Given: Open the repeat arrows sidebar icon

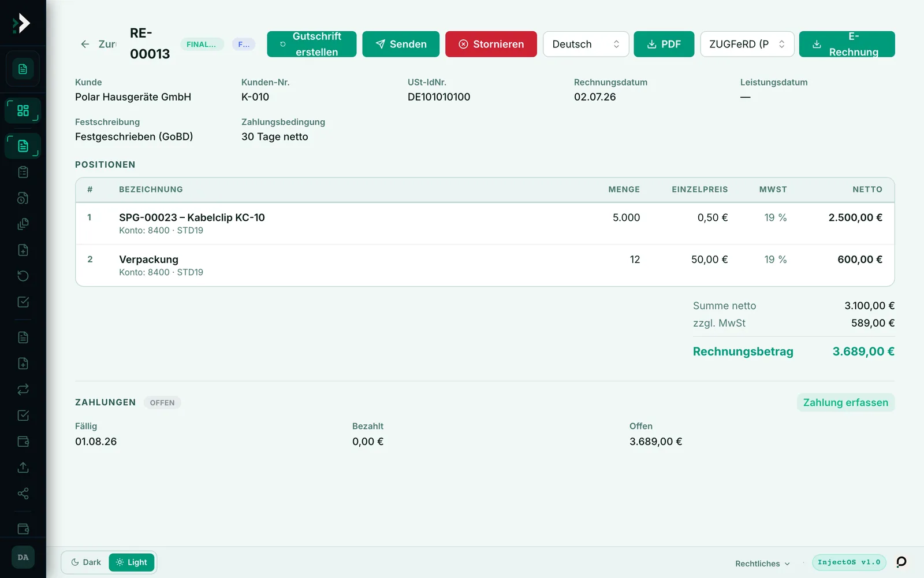Looking at the screenshot, I should coord(23,390).
